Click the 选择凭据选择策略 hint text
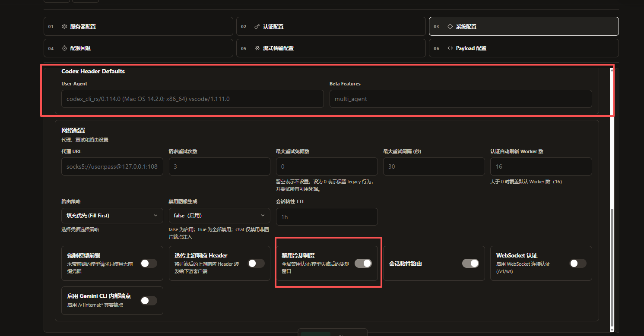Screen dimensions: 644x336 coord(80,229)
